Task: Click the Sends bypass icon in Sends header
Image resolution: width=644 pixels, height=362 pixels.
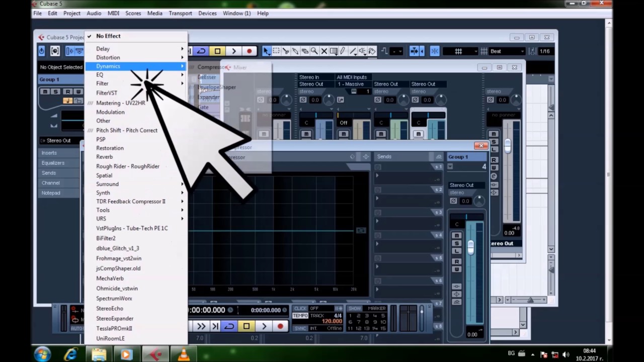Action: point(439,157)
